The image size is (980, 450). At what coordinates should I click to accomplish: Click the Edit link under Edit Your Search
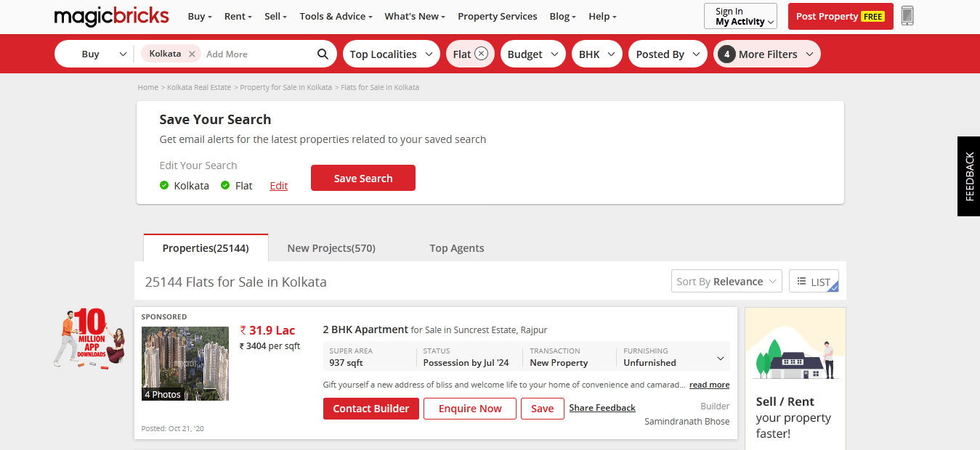pos(278,185)
